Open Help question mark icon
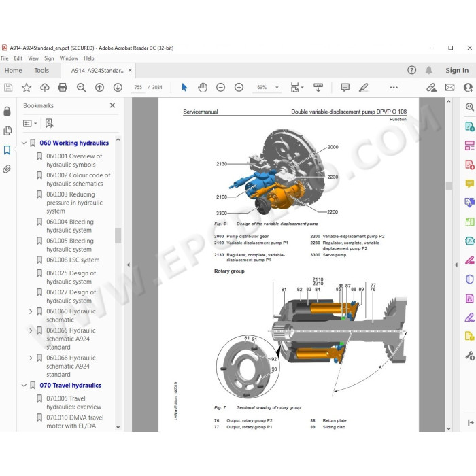 (x=411, y=71)
